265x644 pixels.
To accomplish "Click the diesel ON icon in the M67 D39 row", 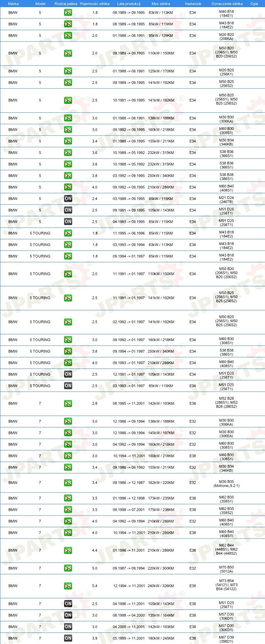I will click(68, 638).
